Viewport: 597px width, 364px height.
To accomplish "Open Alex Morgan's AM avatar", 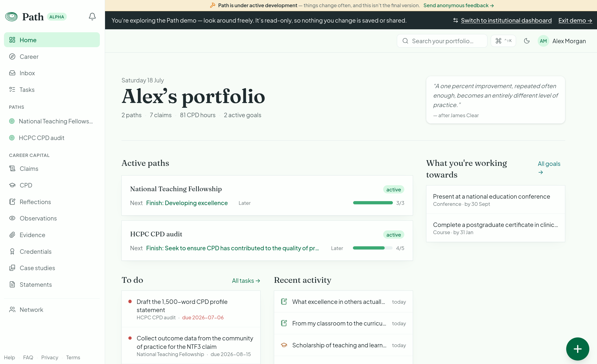I will click(x=543, y=41).
